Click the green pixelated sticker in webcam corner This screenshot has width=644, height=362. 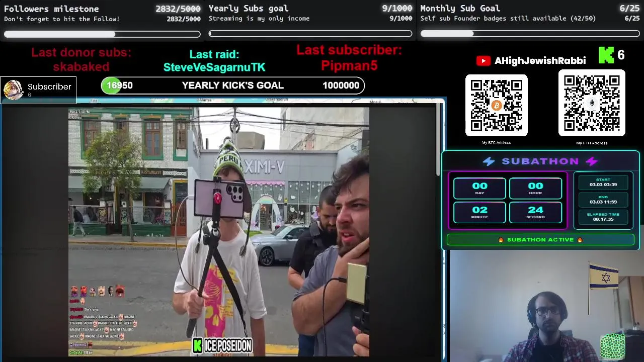click(613, 347)
